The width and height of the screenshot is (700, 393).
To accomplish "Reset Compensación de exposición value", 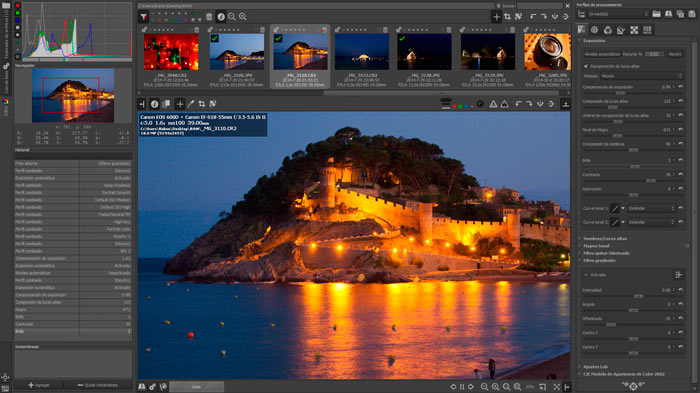I will 681,87.
